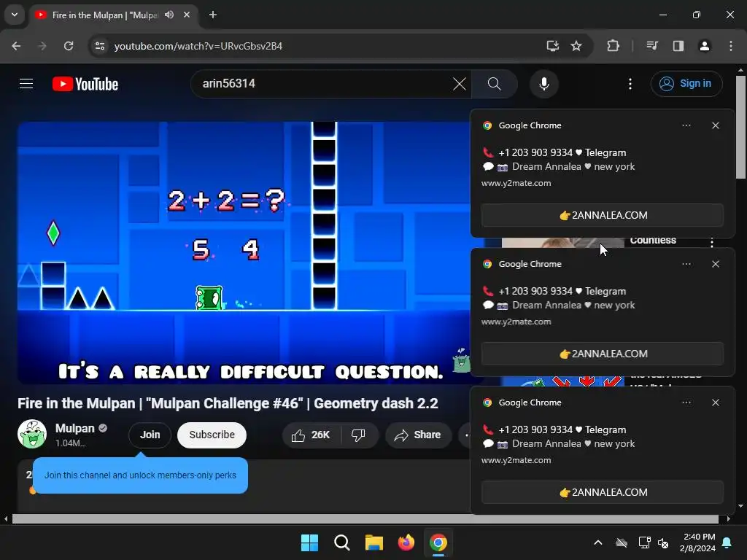The image size is (747, 560).
Task: Sign in to YouTube
Action: 686,84
